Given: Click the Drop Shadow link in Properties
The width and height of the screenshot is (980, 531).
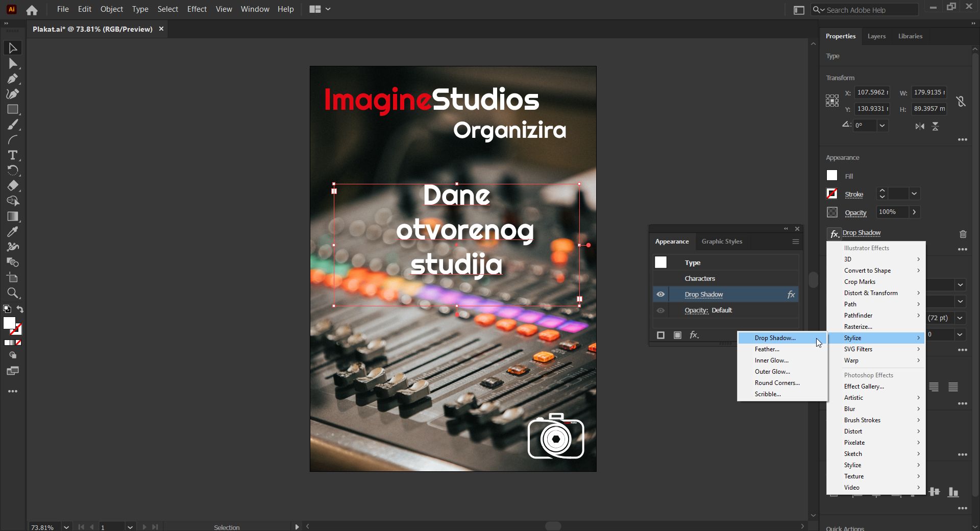Looking at the screenshot, I should pos(862,233).
